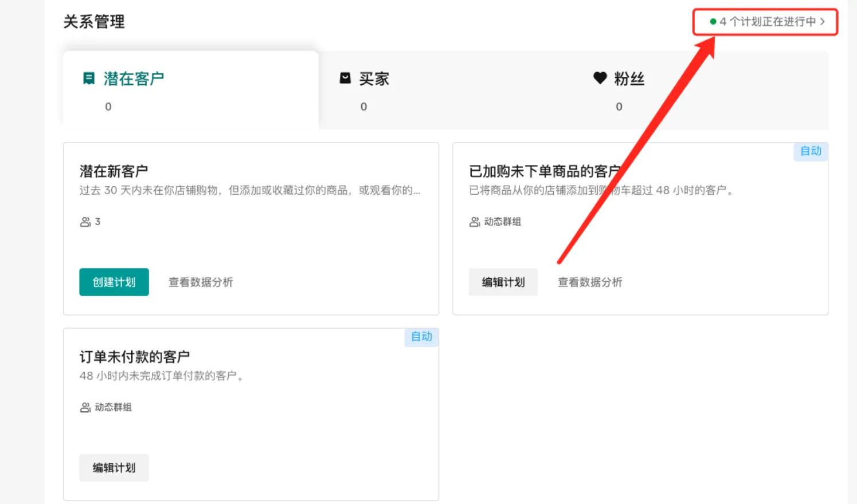Click the people icon beside count 3

coord(85,222)
